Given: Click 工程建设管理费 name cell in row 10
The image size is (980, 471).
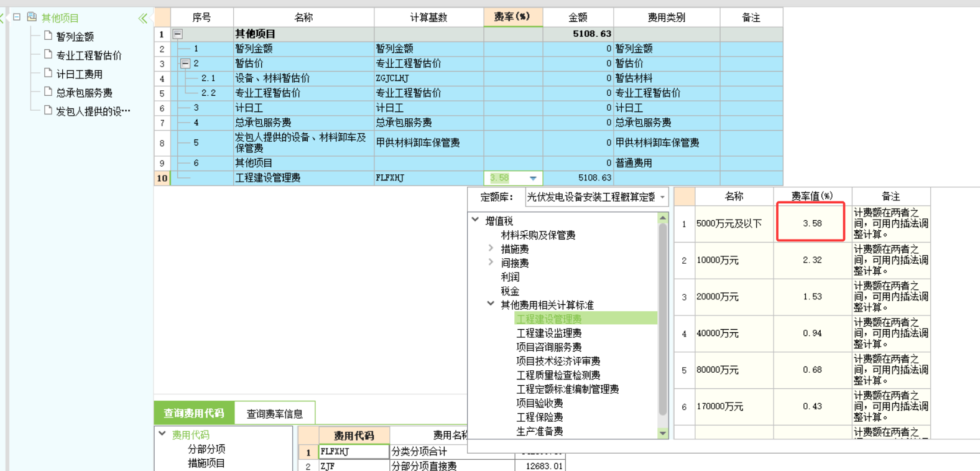Looking at the screenshot, I should coord(303,178).
